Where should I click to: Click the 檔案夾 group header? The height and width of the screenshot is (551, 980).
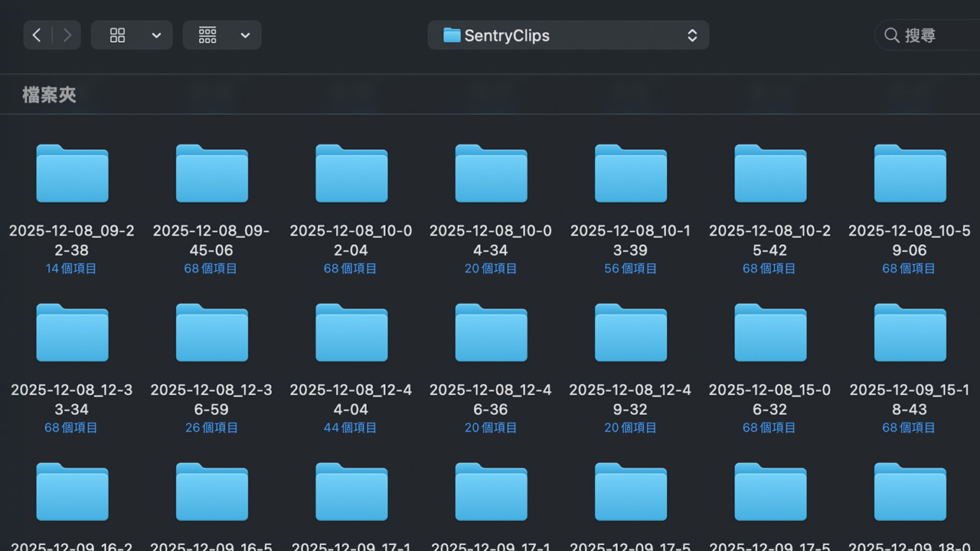(x=49, y=95)
